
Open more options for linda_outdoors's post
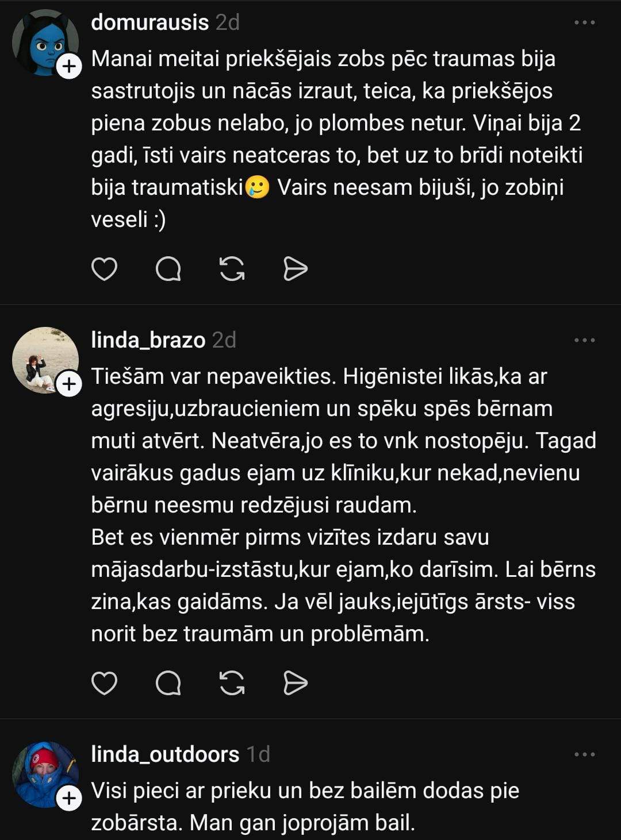coord(584,754)
